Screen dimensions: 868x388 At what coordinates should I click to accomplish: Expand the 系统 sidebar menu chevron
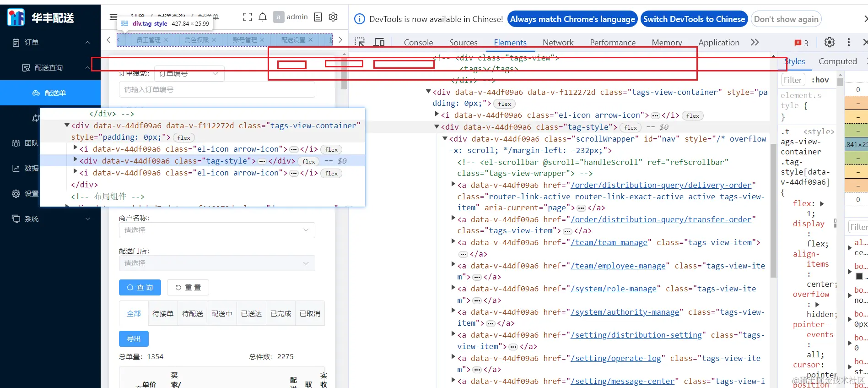[x=87, y=219]
